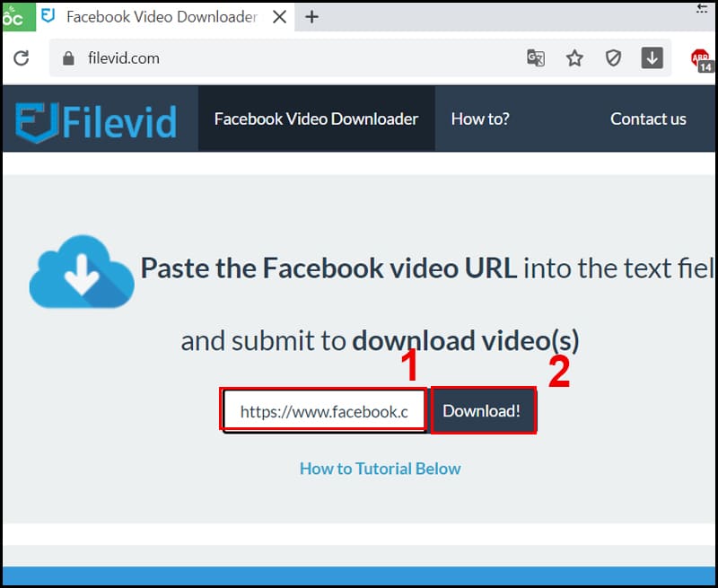Image resolution: width=718 pixels, height=588 pixels.
Task: Go to the Contact us page
Action: [x=648, y=118]
